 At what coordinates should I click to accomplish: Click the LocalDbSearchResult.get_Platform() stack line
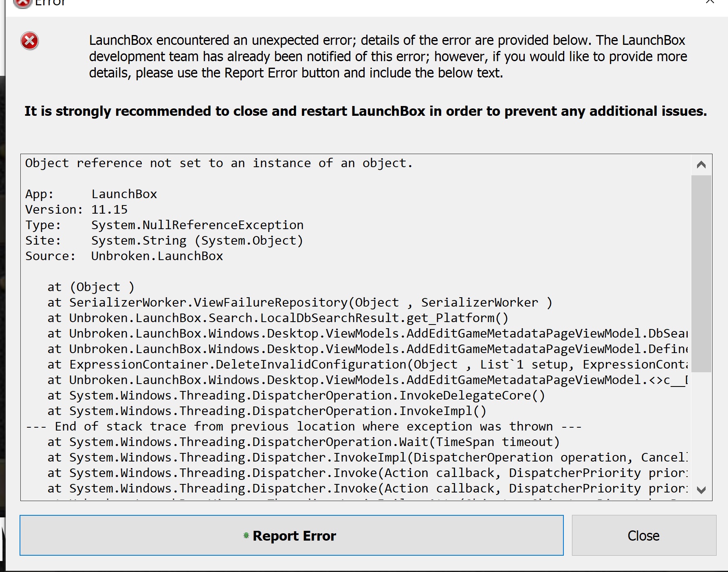tap(278, 318)
